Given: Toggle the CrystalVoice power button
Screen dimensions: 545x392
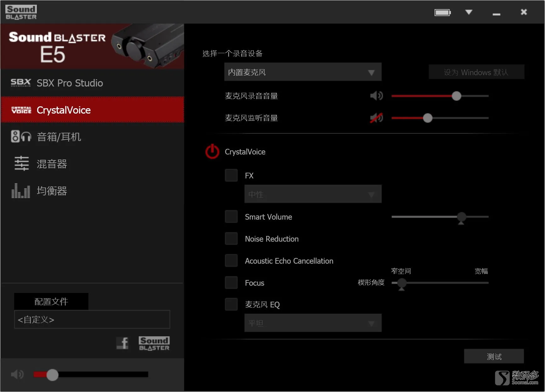Looking at the screenshot, I should [212, 152].
